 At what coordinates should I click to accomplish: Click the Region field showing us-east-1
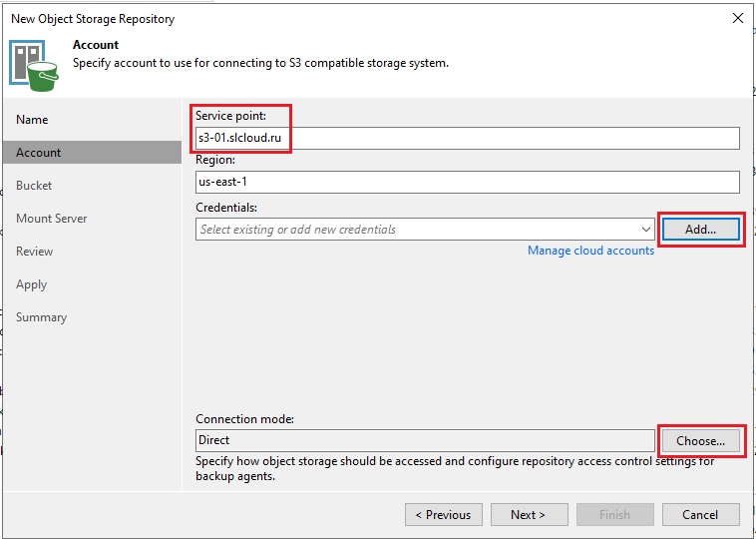click(x=467, y=182)
